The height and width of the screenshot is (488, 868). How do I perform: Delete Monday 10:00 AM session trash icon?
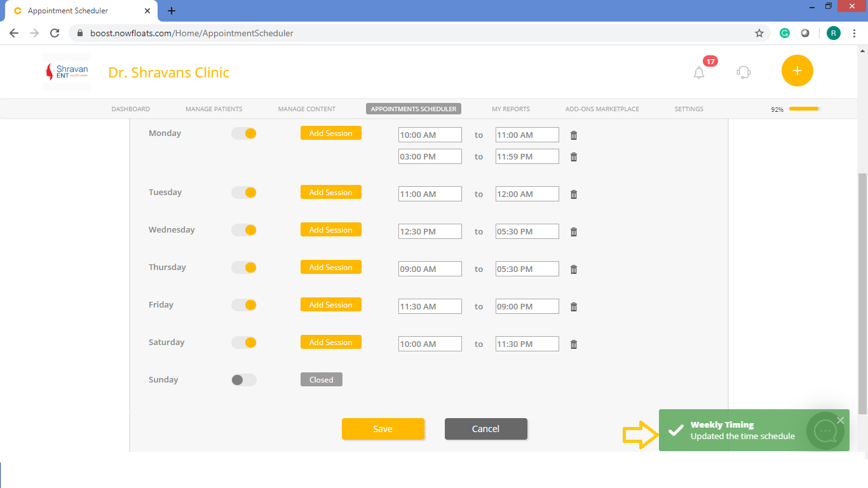[574, 135]
